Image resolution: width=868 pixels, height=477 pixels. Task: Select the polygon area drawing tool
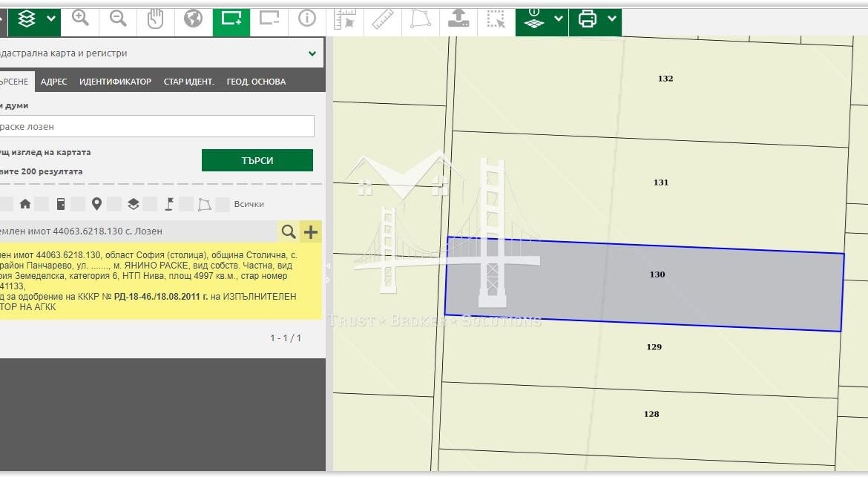click(x=420, y=19)
